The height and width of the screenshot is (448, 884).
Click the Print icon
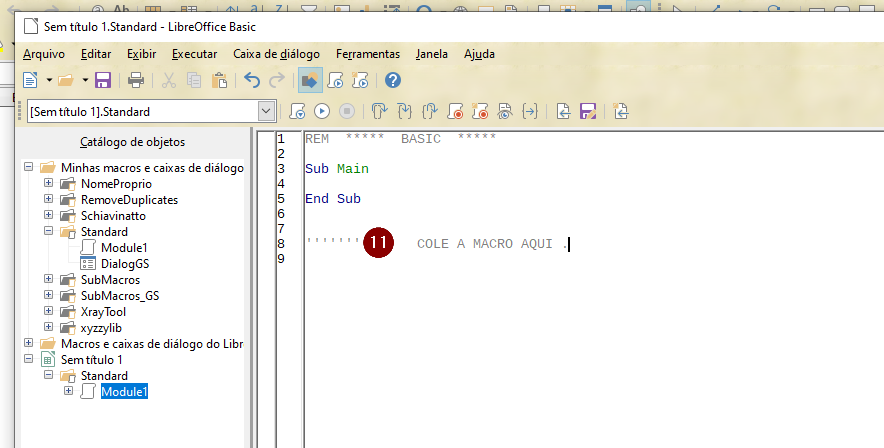136,81
